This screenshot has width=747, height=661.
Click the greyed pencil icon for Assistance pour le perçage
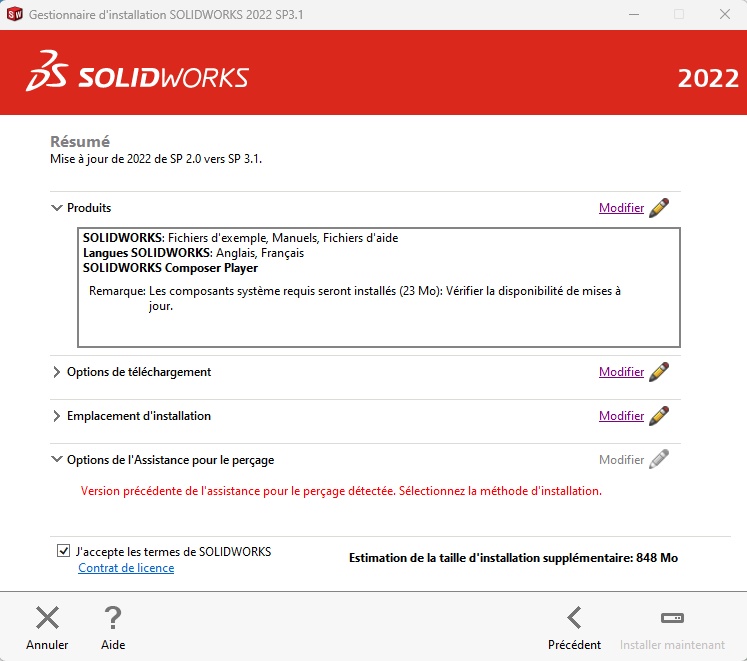tap(659, 459)
